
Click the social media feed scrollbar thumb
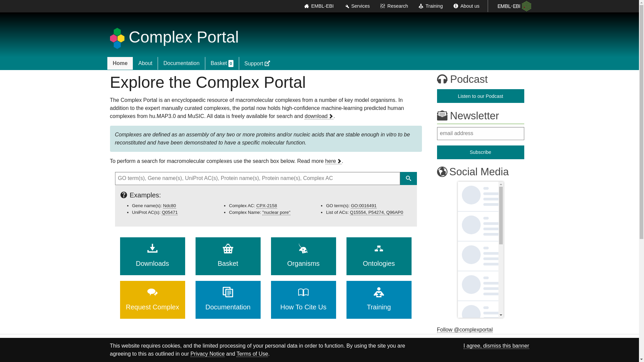(x=501, y=216)
